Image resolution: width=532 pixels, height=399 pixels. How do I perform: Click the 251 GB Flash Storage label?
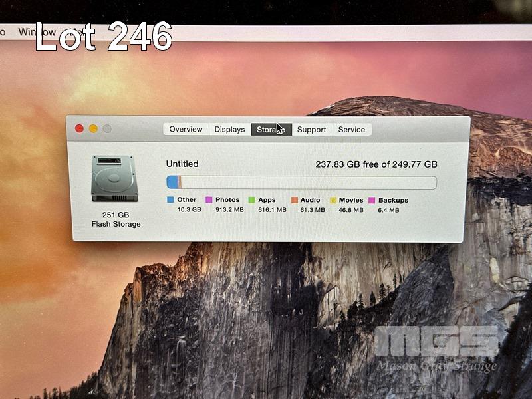click(x=116, y=219)
